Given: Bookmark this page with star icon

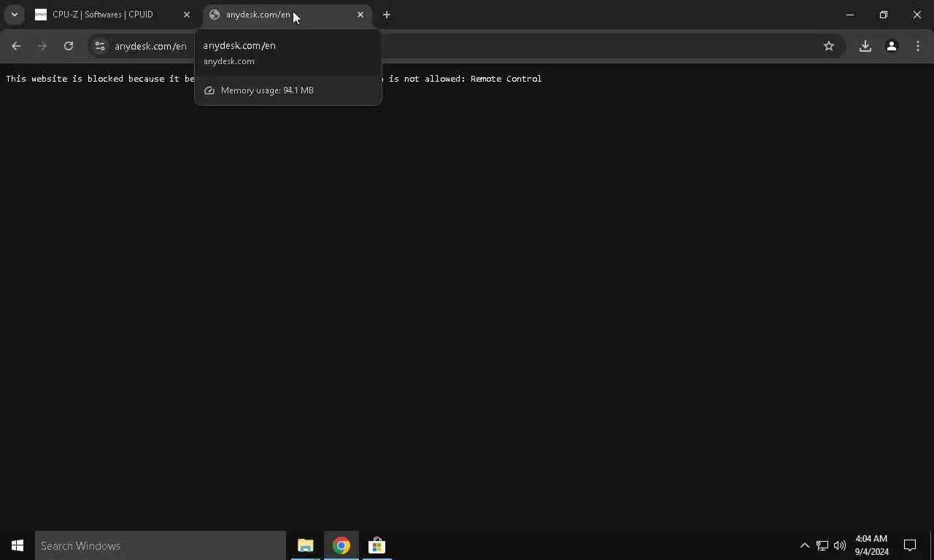Looking at the screenshot, I should click(829, 46).
